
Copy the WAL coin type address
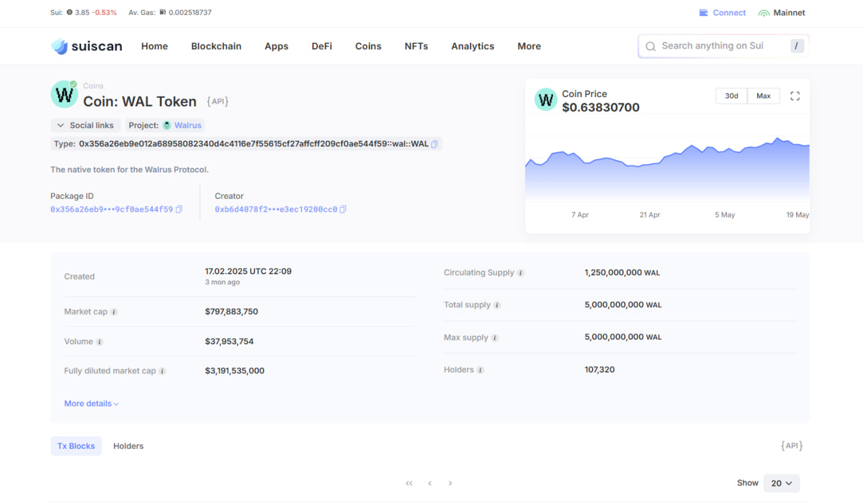[x=435, y=144]
